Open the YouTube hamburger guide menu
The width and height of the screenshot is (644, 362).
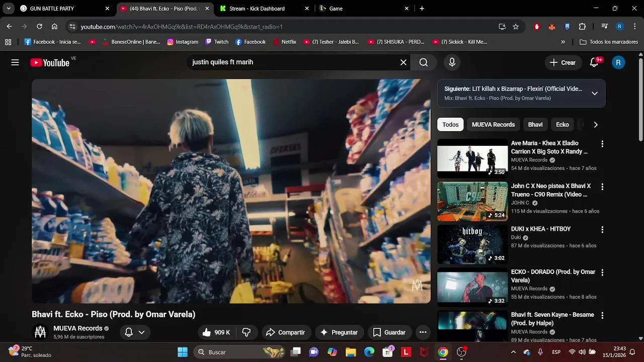(15, 62)
